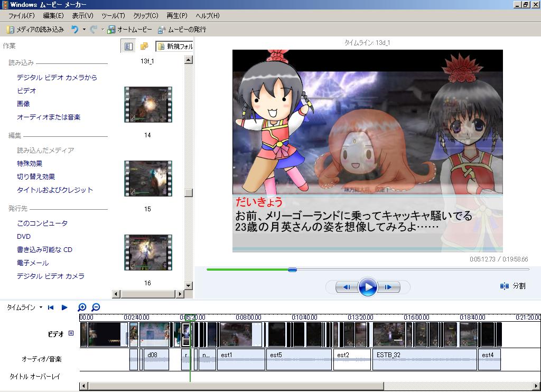
Task: Publish to このコンピュータ
Action: click(42, 223)
